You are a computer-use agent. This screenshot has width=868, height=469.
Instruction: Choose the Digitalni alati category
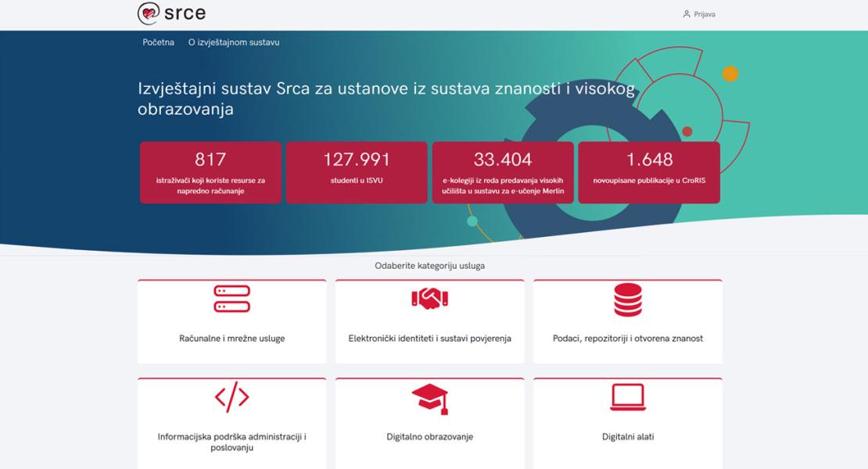[627, 437]
